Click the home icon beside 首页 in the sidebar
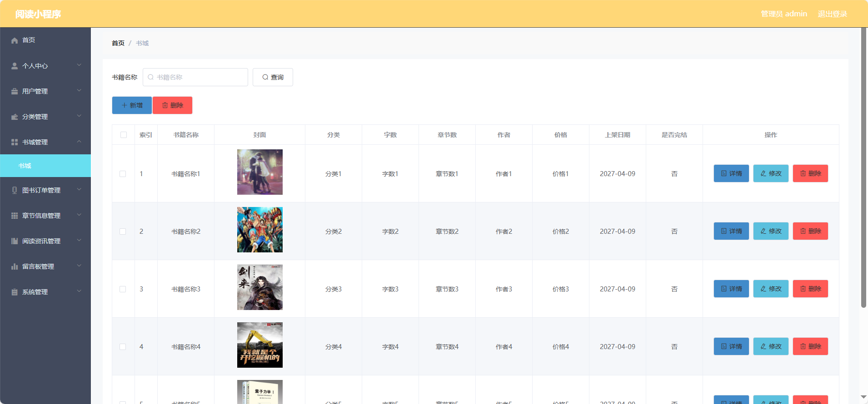 (x=15, y=40)
